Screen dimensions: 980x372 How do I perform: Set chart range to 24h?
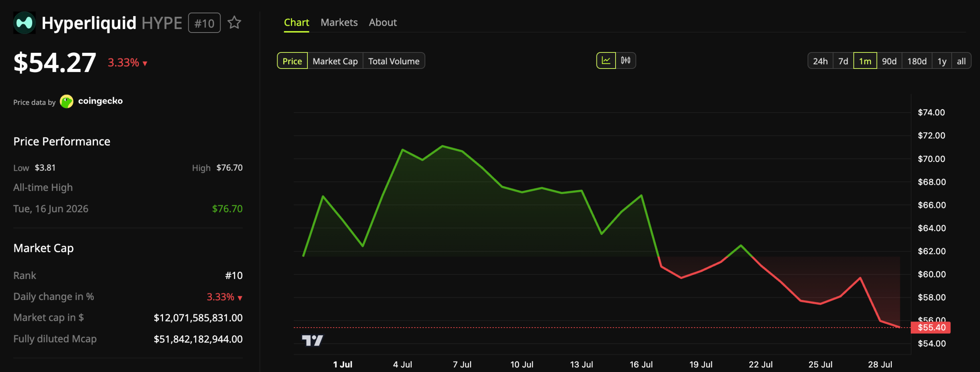pos(820,61)
